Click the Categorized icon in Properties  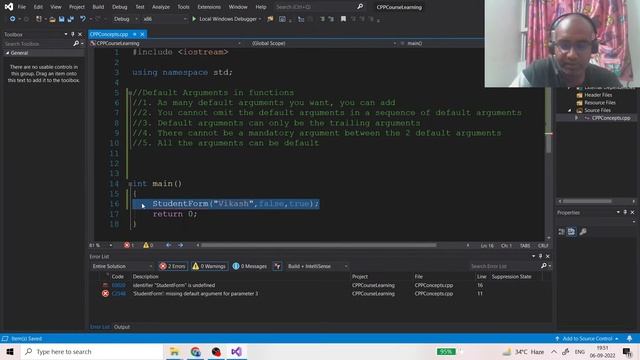(x=562, y=232)
